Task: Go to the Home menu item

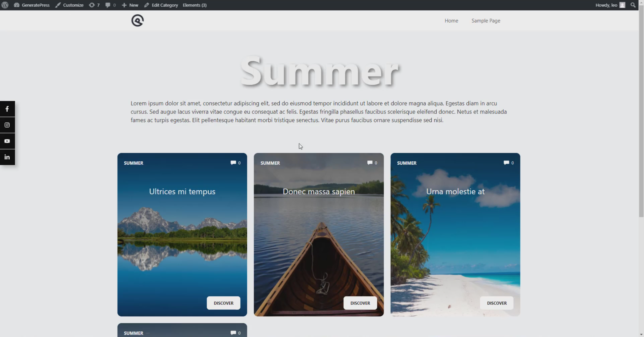Action: click(x=451, y=21)
